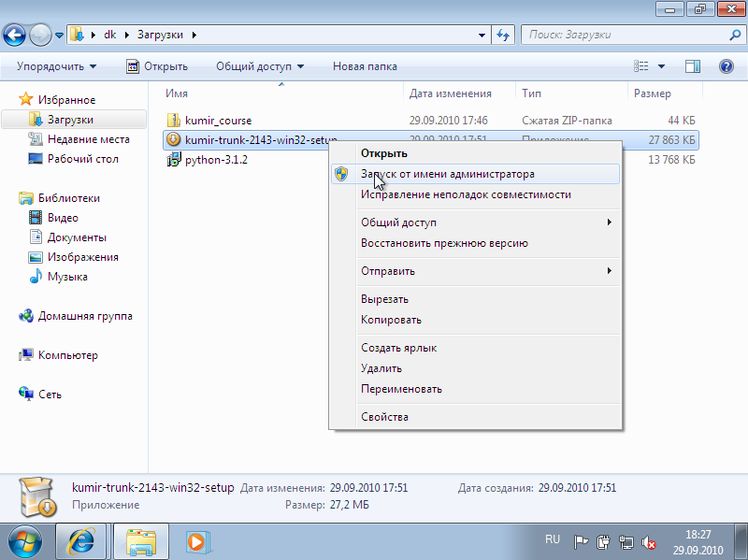
Task: Click the Новая папка button
Action: [365, 66]
